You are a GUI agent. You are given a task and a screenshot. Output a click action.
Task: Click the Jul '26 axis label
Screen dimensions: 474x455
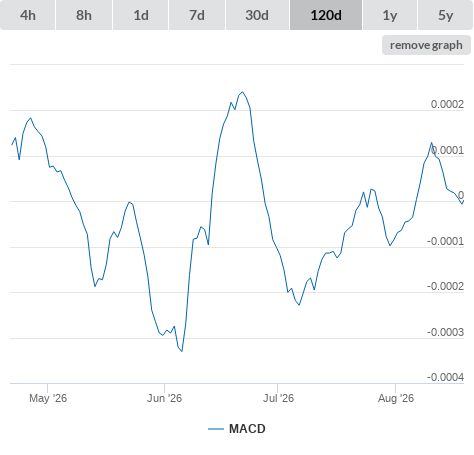(x=278, y=398)
